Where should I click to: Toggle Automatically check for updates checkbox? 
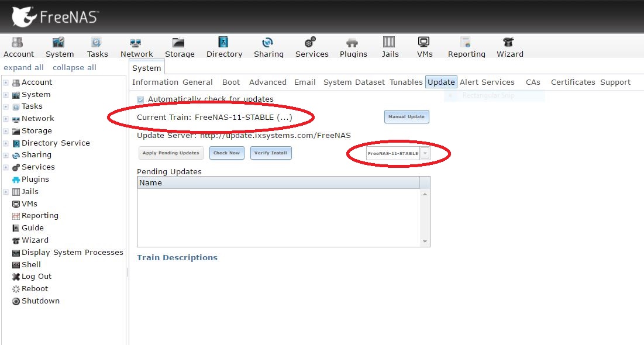(140, 99)
